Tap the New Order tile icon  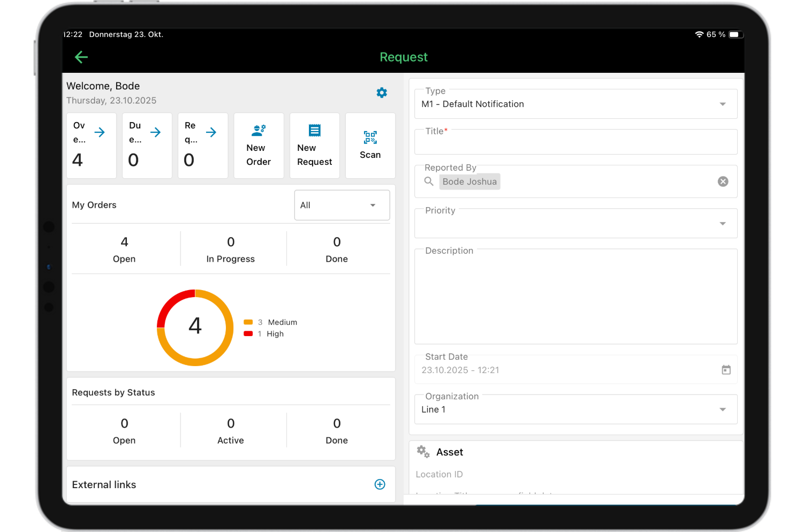tap(259, 130)
